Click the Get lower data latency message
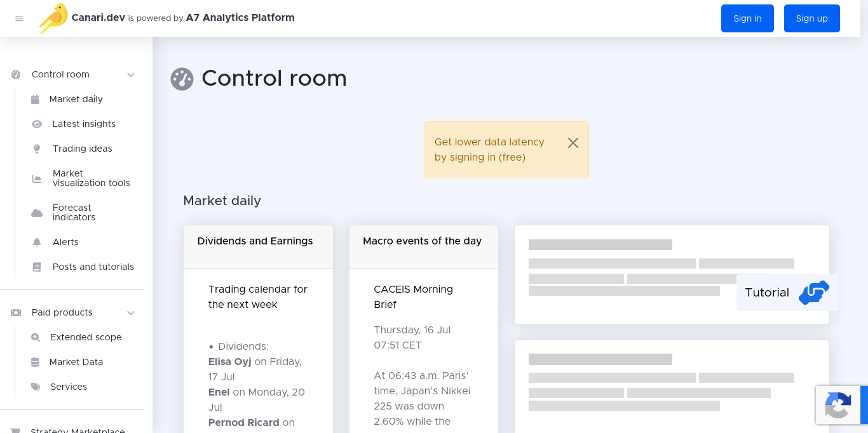 click(489, 150)
